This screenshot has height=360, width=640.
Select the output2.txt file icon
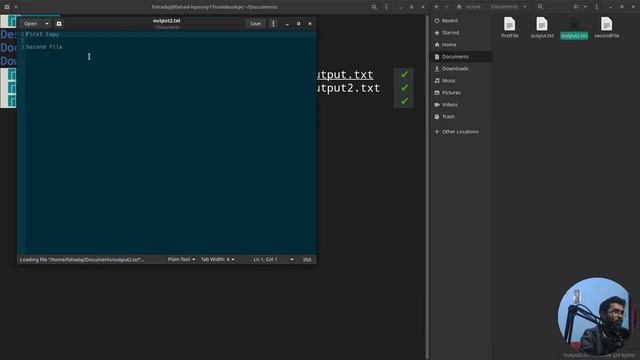pyautogui.click(x=574, y=24)
